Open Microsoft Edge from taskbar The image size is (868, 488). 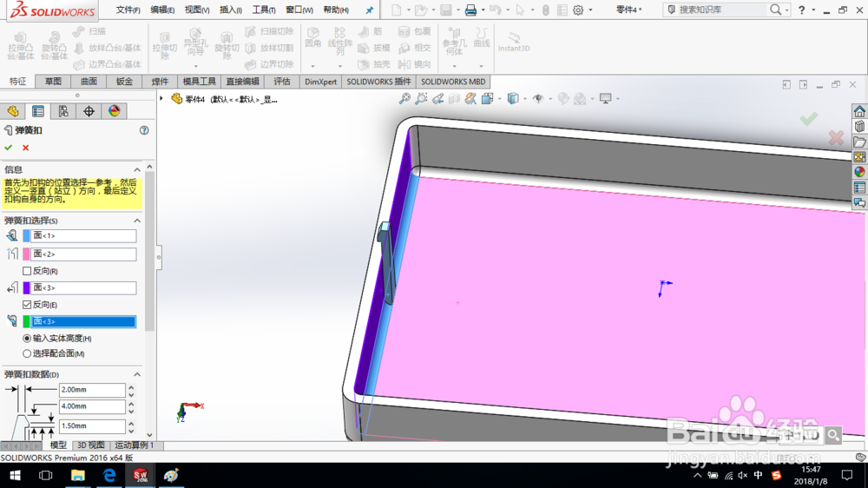(x=109, y=475)
